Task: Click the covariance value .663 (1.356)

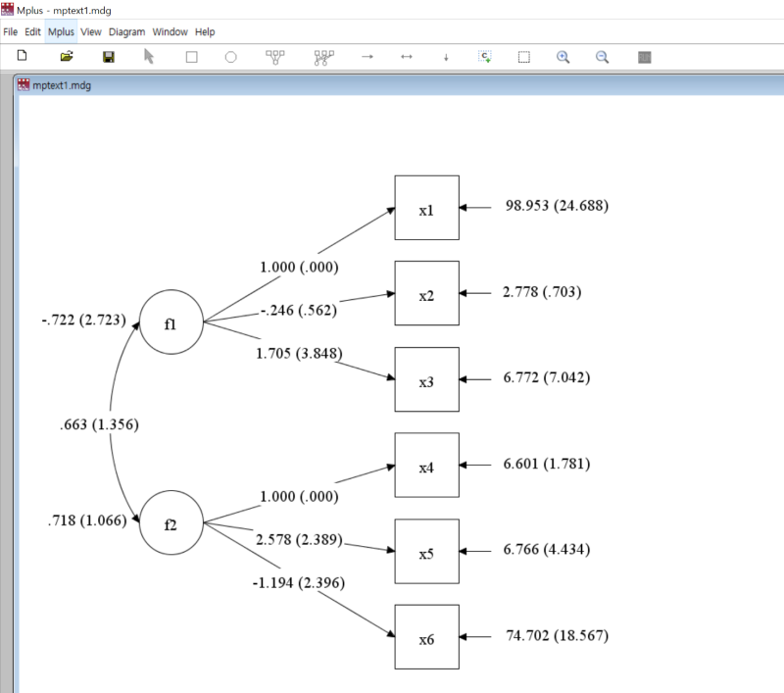Action: pyautogui.click(x=100, y=424)
